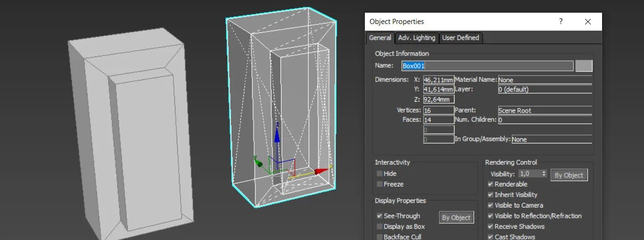Uncheck Receive Shadows option

pos(490,226)
